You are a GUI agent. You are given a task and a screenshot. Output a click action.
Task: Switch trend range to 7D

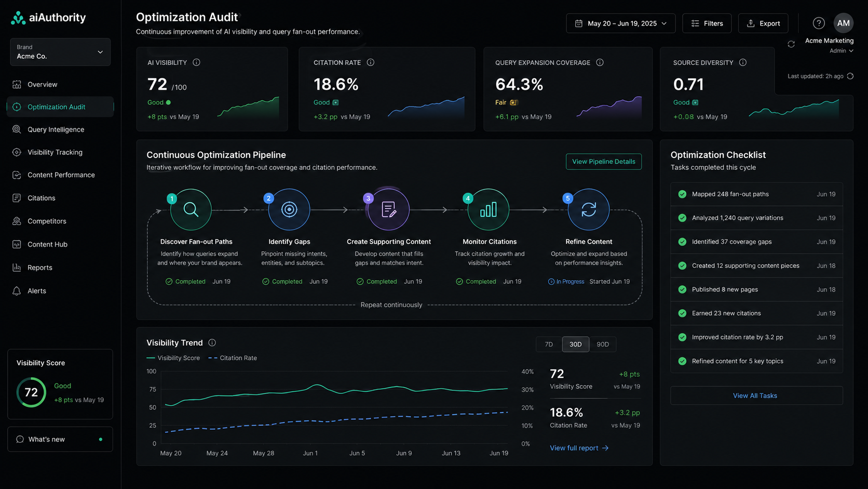[x=549, y=344]
